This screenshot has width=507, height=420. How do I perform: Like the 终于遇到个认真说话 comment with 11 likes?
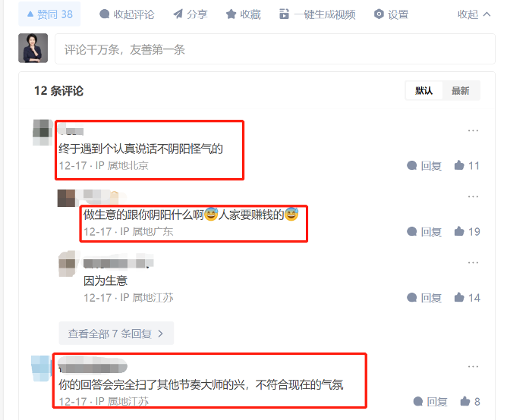click(467, 166)
